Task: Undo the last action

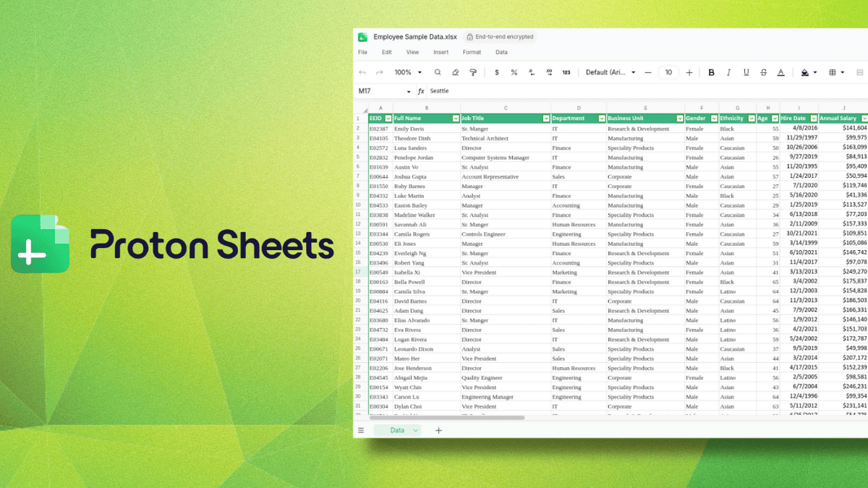Action: coord(362,72)
